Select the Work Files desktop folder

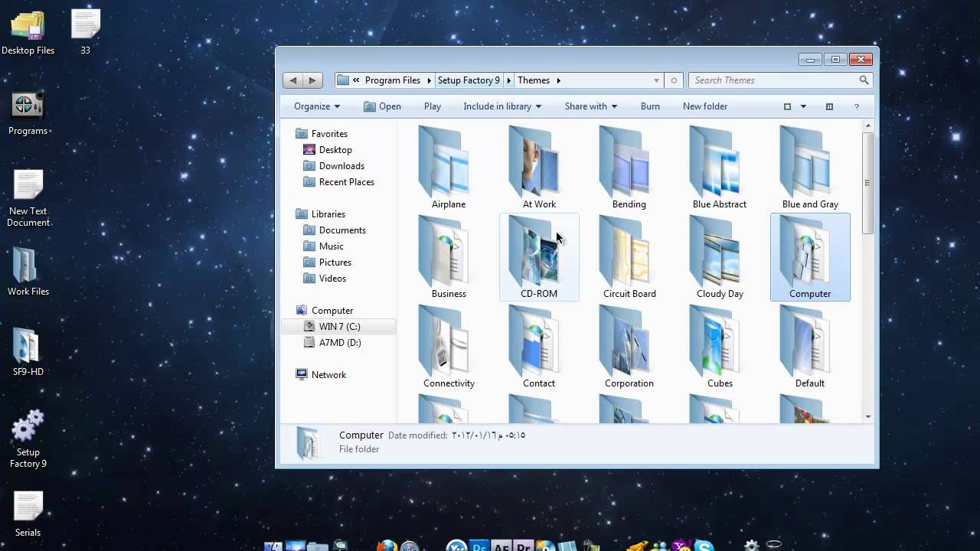pos(28,272)
